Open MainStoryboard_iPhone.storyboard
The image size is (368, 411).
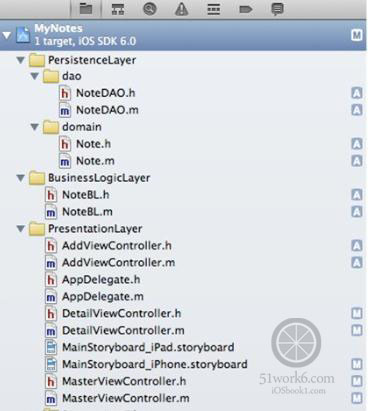155,364
